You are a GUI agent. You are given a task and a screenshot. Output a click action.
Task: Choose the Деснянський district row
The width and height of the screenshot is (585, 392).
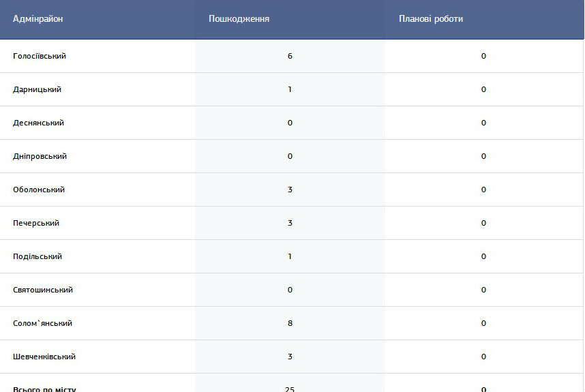(292, 123)
